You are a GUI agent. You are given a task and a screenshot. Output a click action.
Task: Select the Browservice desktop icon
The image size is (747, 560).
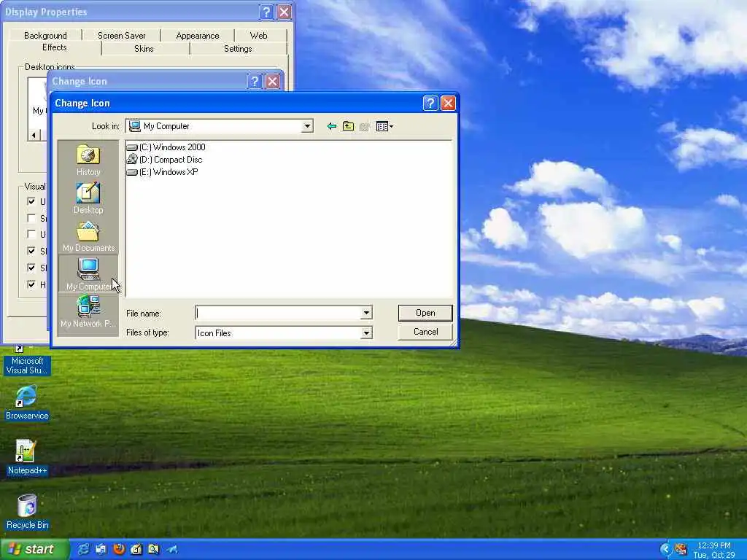point(27,402)
